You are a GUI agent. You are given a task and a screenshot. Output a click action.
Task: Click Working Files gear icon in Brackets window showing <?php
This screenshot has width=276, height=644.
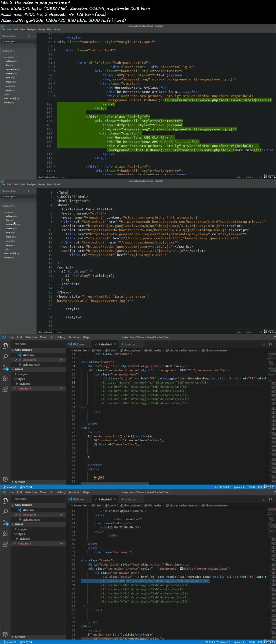pos(29,191)
